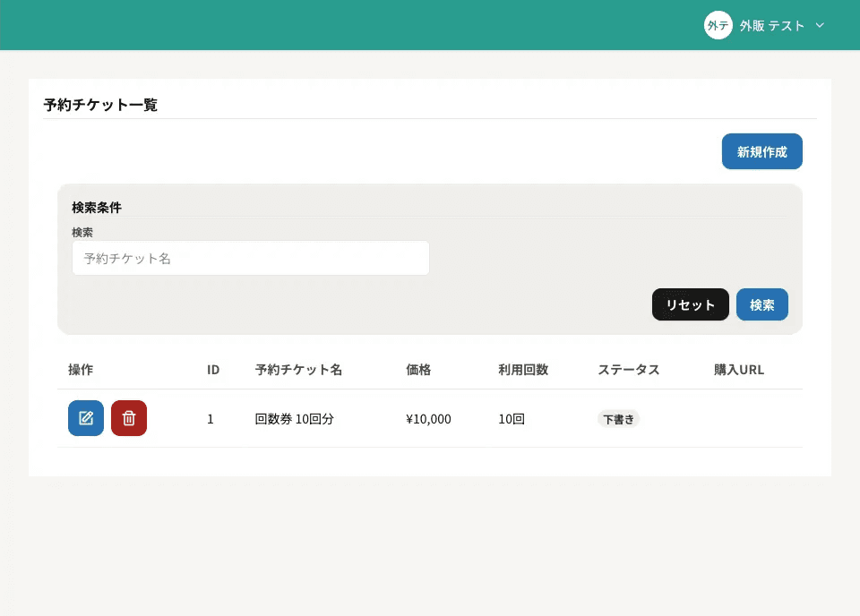Click the 利用回数 column header
This screenshot has height=616, width=860.
tap(523, 370)
